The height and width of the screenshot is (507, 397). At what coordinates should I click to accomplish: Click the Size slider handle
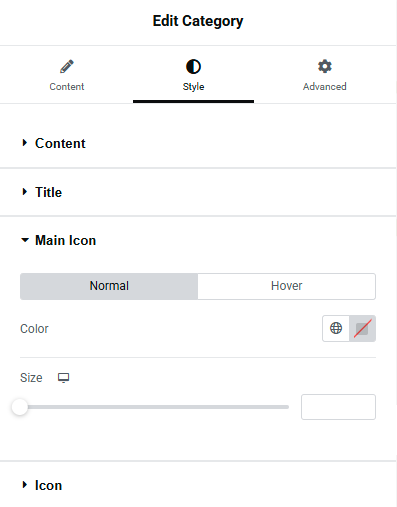[20, 407]
